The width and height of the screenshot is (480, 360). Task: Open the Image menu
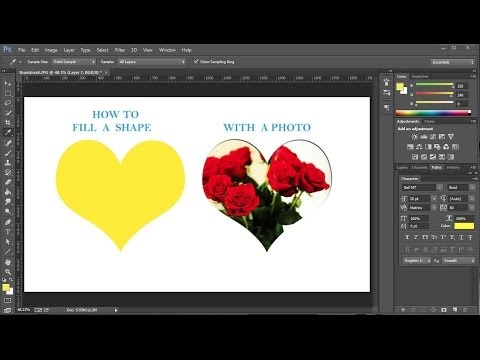51,50
